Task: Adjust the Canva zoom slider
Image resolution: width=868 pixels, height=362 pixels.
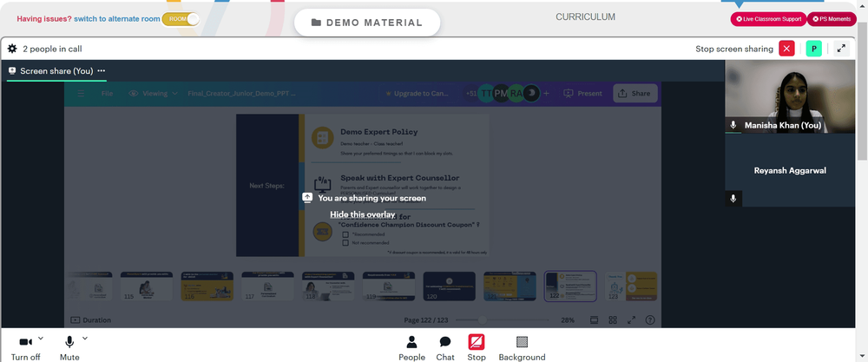Action: (483, 320)
